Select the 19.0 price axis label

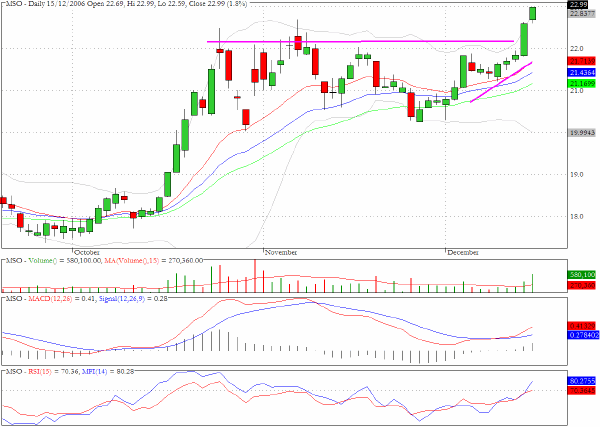pyautogui.click(x=577, y=174)
